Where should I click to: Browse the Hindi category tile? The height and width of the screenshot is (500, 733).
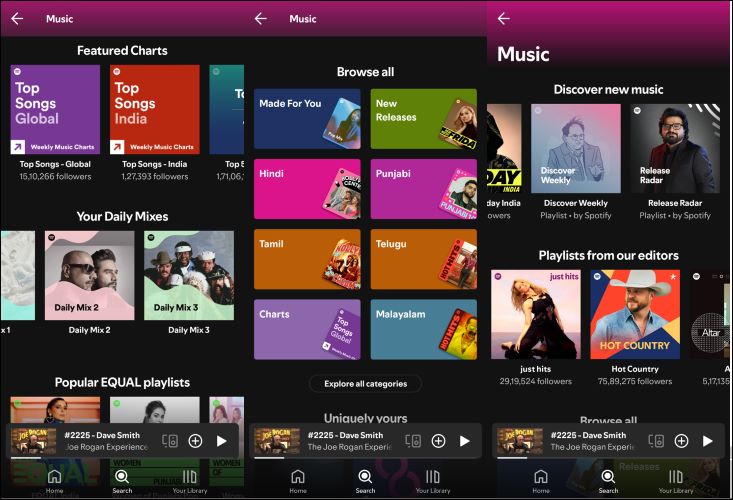(307, 189)
